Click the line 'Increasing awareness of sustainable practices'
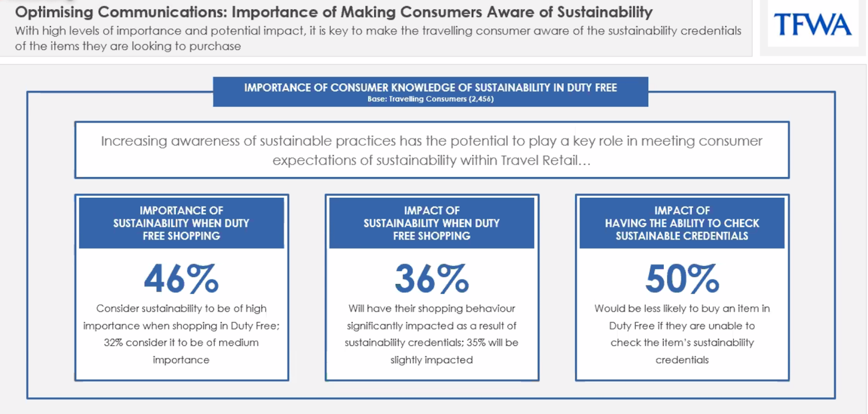The width and height of the screenshot is (868, 414). [x=431, y=141]
